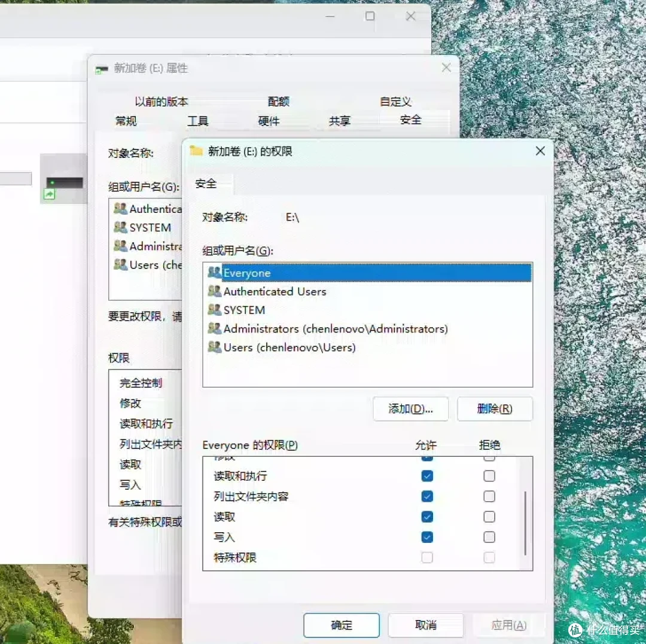The width and height of the screenshot is (646, 644).
Task: Open 常规 tab in properties window
Action: (x=126, y=121)
